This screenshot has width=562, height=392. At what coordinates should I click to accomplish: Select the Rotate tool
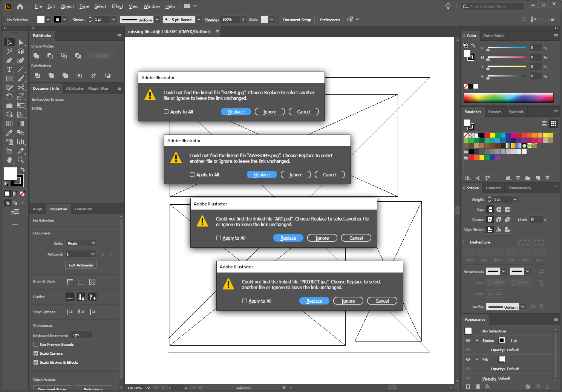pos(9,96)
